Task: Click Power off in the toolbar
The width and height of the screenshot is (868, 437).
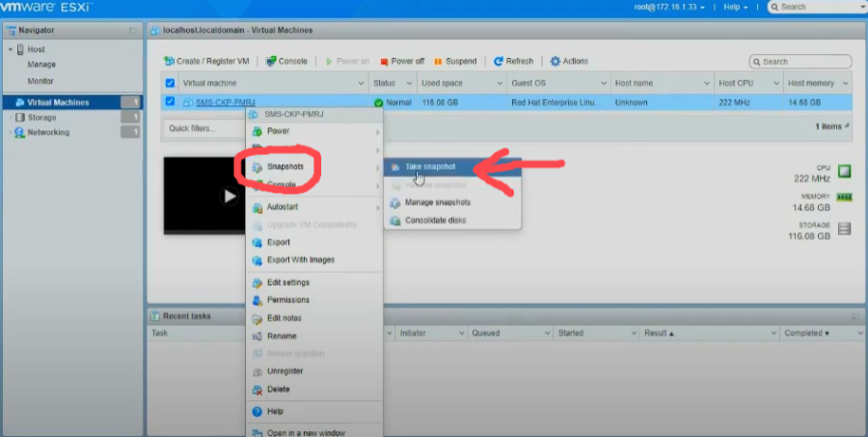Action: pyautogui.click(x=402, y=61)
